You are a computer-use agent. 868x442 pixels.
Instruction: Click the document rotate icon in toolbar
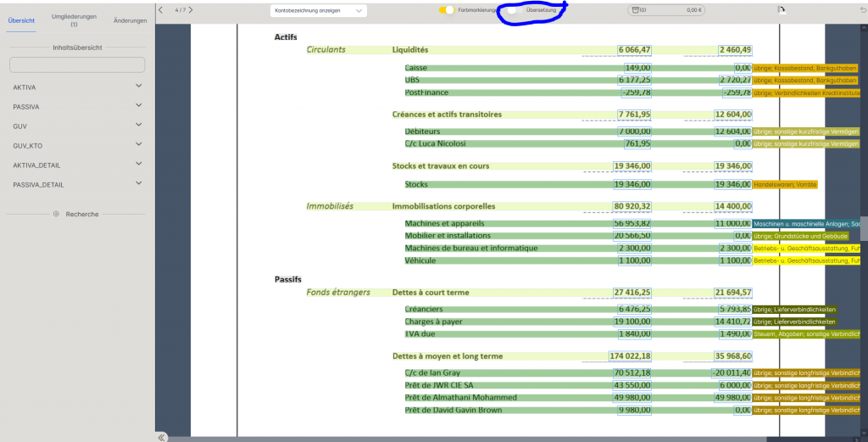click(782, 10)
